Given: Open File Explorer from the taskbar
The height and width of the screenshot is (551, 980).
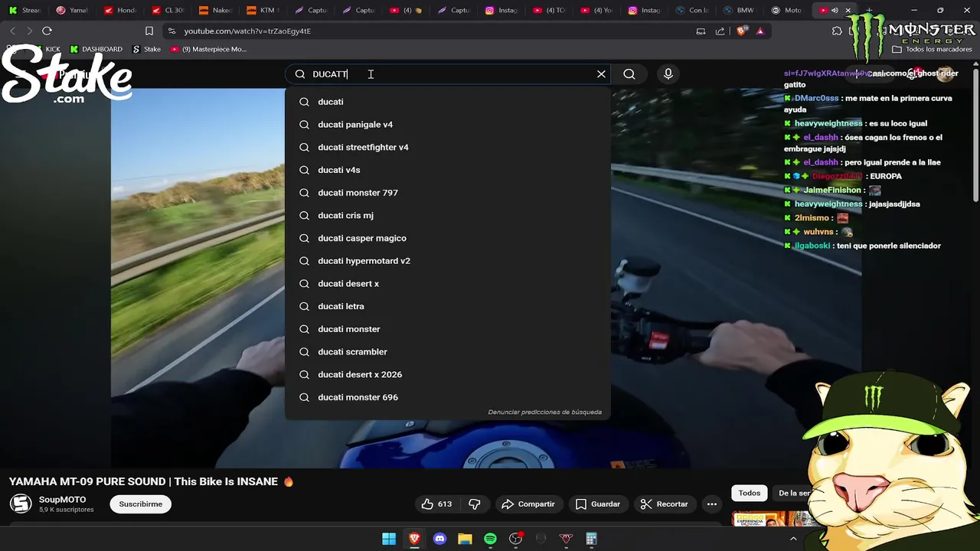Looking at the screenshot, I should 465,539.
